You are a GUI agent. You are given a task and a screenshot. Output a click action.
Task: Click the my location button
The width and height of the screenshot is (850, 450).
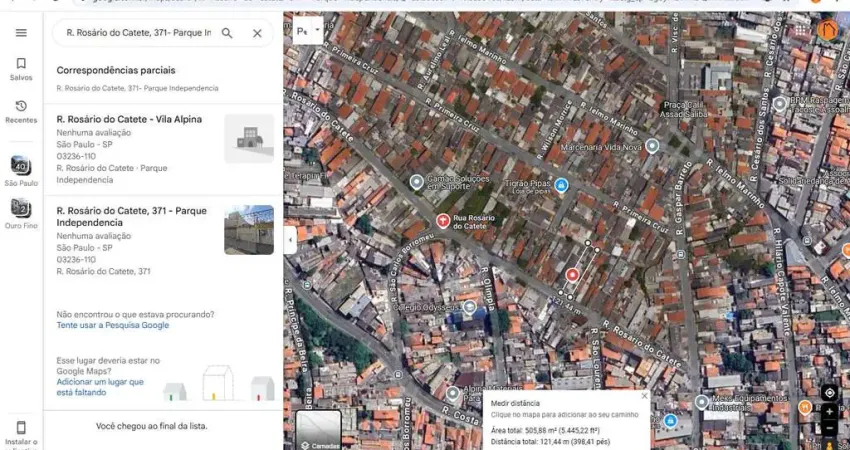coord(829,393)
